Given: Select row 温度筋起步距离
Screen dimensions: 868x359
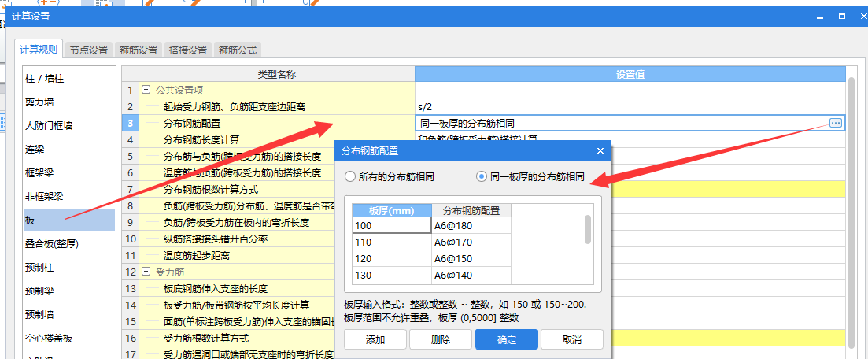Looking at the screenshot, I should coord(237,256).
